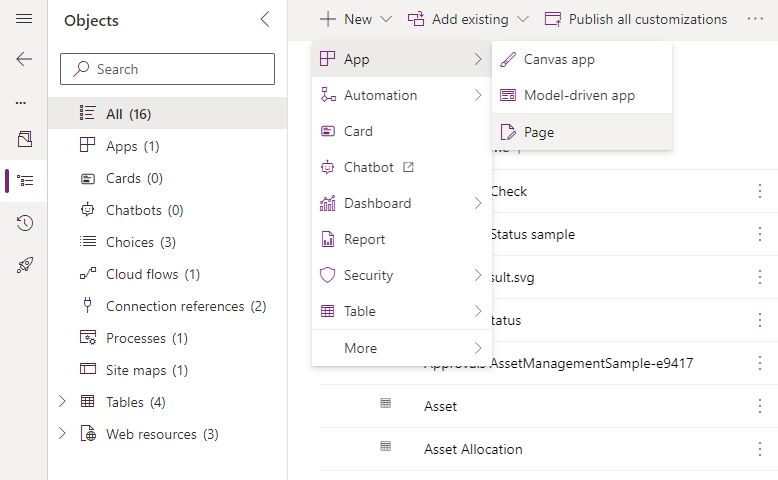Screen dimensions: 778x480
Task: Click the book icon in left rail
Action: 25,139
